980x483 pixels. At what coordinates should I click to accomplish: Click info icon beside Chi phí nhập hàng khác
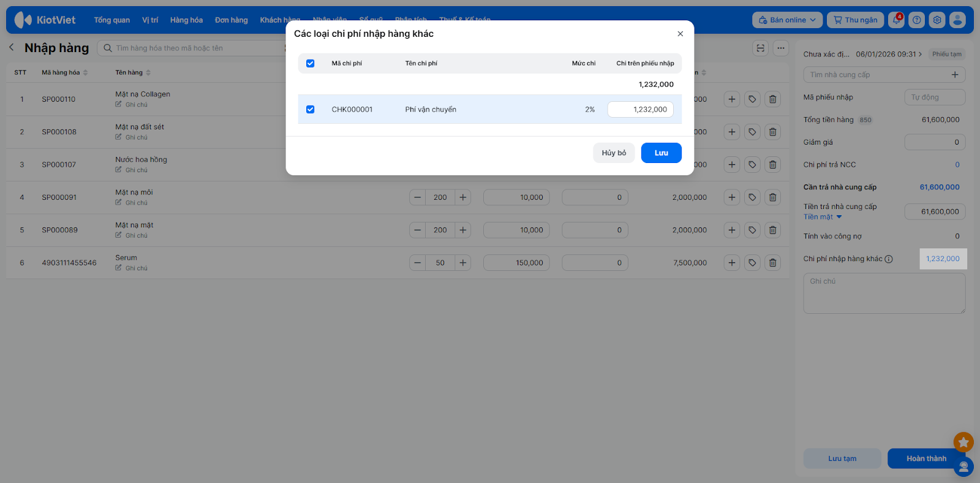tap(889, 259)
